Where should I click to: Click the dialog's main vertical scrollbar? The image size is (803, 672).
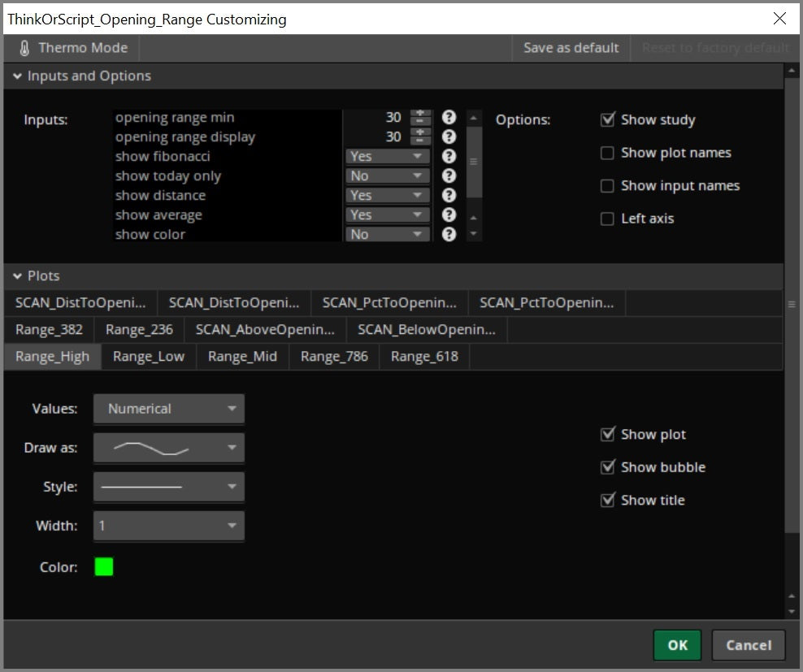click(x=792, y=305)
